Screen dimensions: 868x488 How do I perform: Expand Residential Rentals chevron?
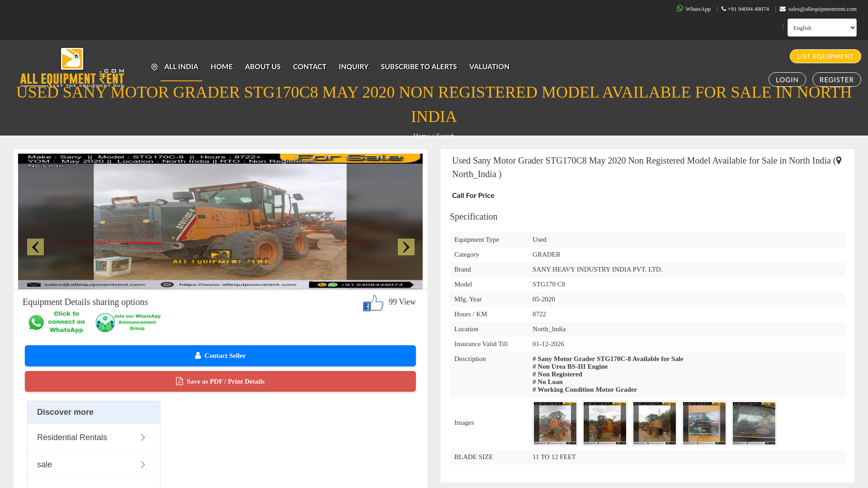143,437
